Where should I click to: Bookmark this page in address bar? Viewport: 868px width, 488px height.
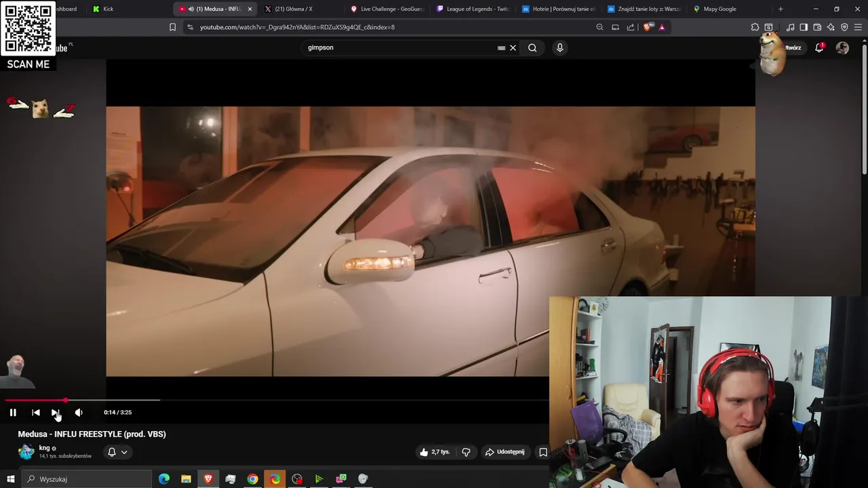[x=172, y=27]
